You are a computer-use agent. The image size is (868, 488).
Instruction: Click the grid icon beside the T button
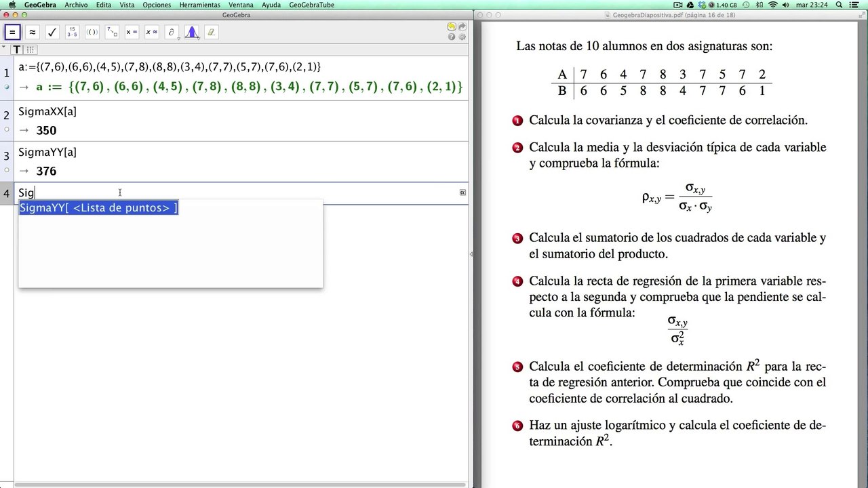[x=31, y=49]
